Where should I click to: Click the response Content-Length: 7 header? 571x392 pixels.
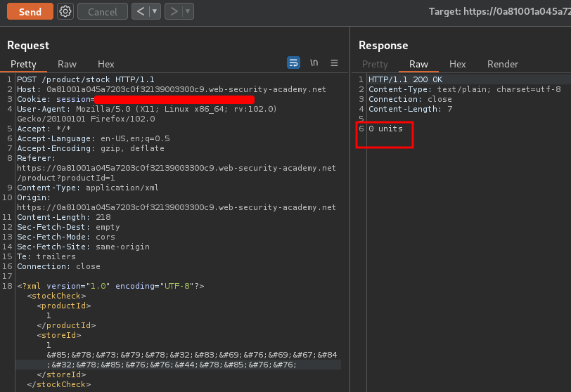click(x=411, y=109)
